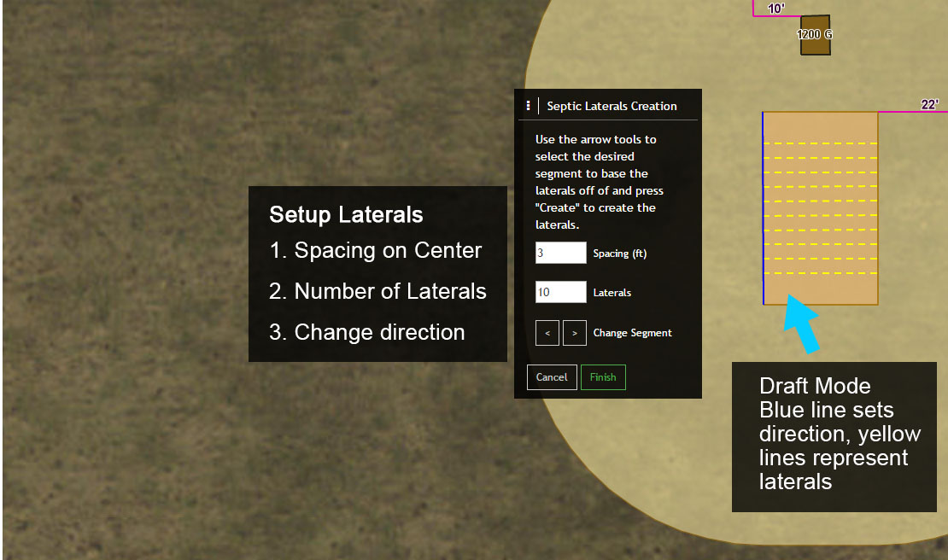Image resolution: width=948 pixels, height=560 pixels.
Task: Click the topmost yellow dashed lateral line
Action: pos(820,143)
